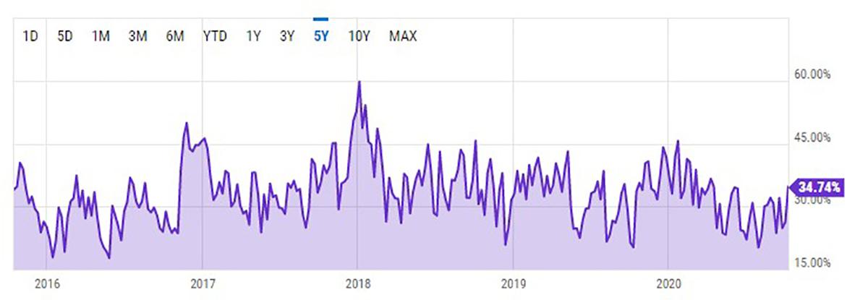Select the 1D time range

pos(30,36)
